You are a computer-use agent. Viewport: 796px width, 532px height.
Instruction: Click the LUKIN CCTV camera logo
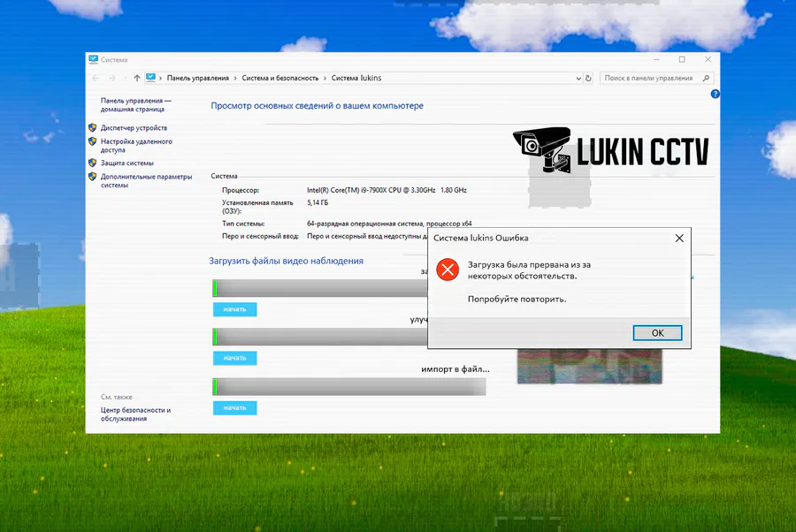click(x=610, y=150)
